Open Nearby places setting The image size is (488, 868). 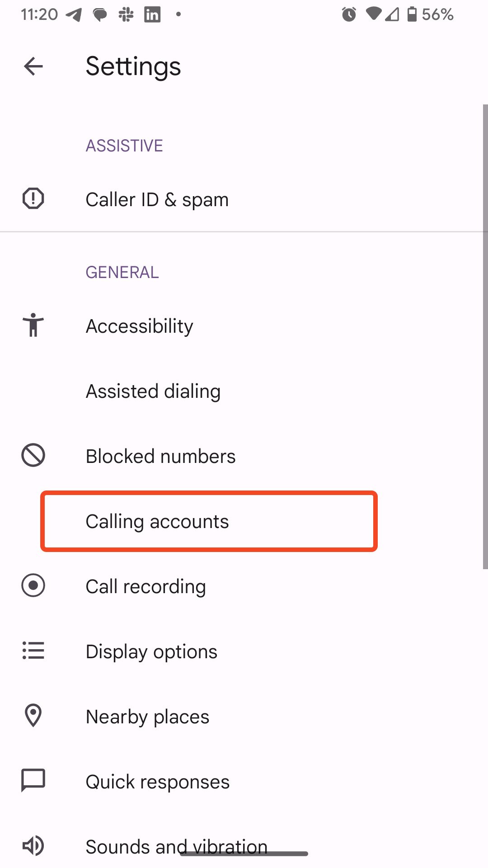pos(147,717)
